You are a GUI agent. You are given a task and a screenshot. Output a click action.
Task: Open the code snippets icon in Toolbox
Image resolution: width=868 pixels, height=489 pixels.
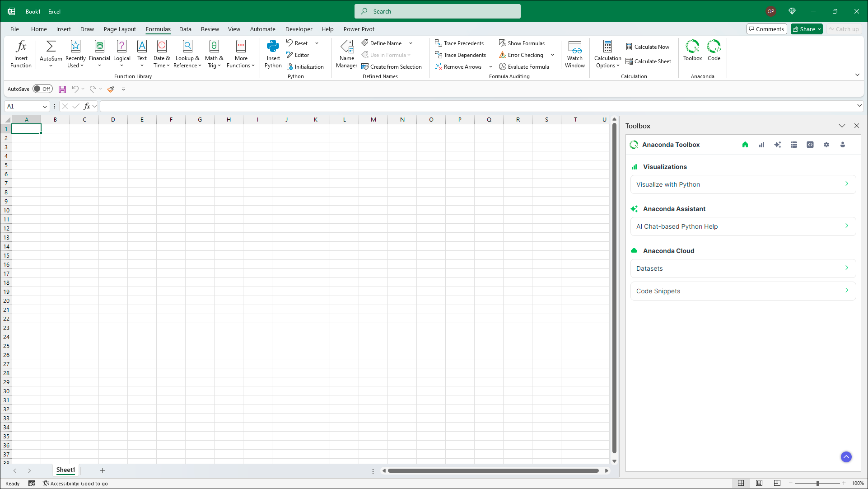pos(810,145)
